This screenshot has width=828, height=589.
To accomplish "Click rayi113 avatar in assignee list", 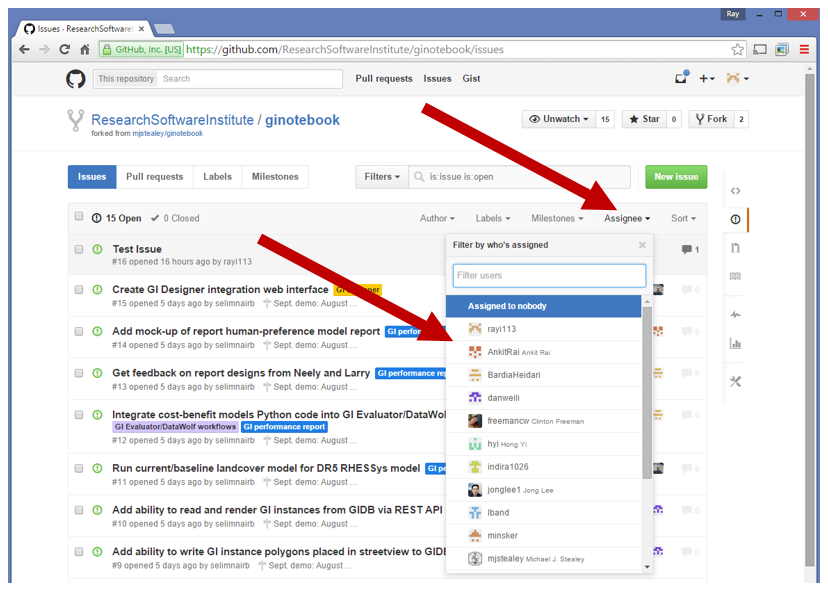I will click(475, 329).
